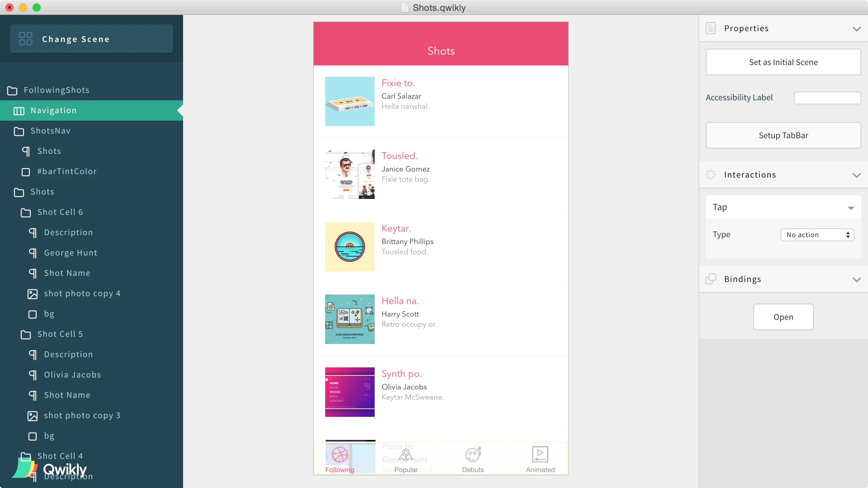This screenshot has width=868, height=488.
Task: Open the Type No action dropdown
Action: tap(817, 235)
